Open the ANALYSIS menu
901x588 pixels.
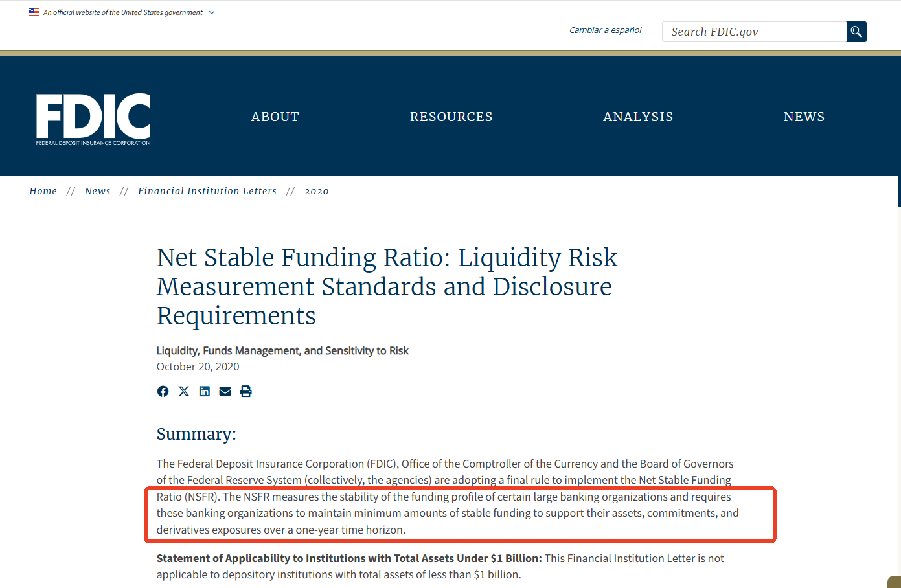point(638,117)
